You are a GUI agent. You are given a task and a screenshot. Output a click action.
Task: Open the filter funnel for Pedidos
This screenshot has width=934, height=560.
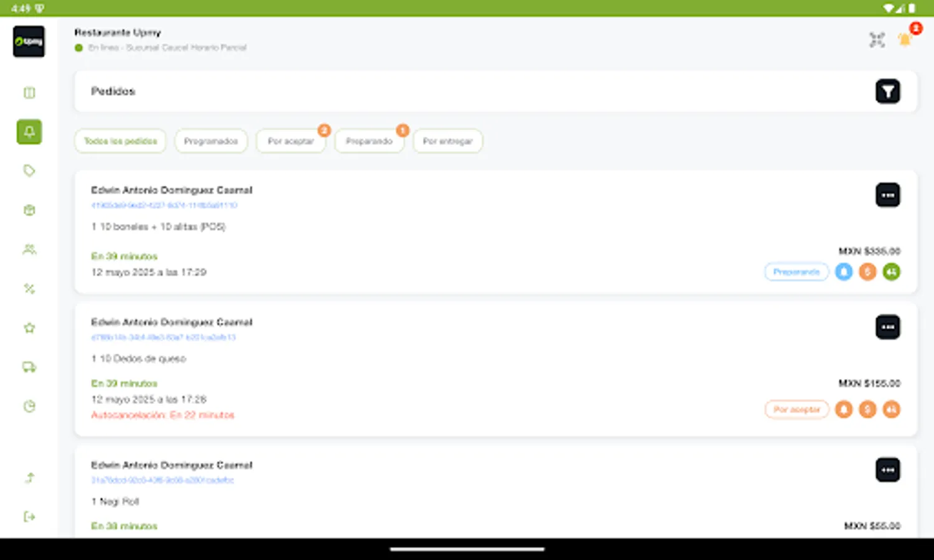pos(888,91)
